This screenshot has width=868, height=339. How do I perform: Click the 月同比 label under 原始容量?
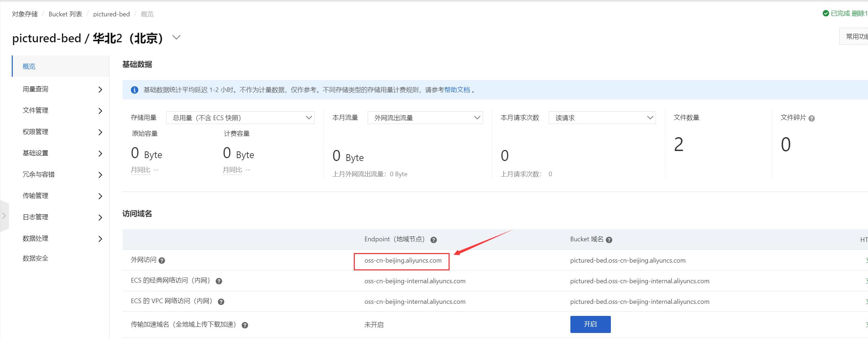(x=141, y=170)
